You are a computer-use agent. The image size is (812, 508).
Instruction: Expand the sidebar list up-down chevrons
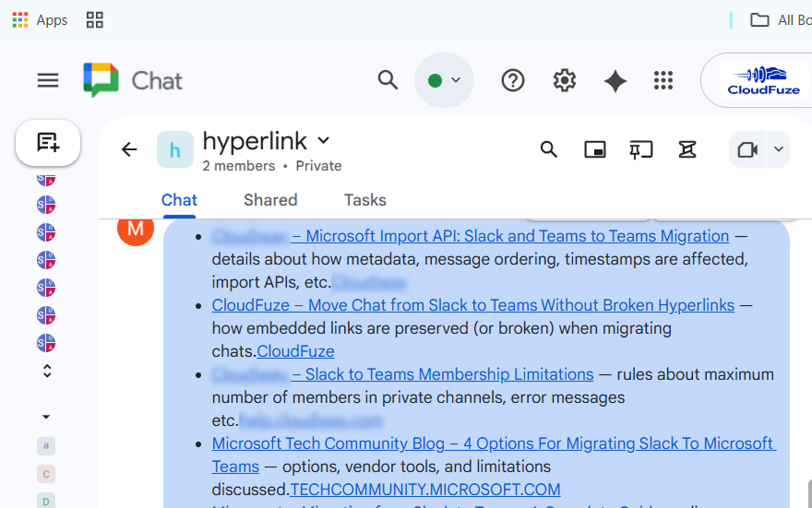(47, 371)
